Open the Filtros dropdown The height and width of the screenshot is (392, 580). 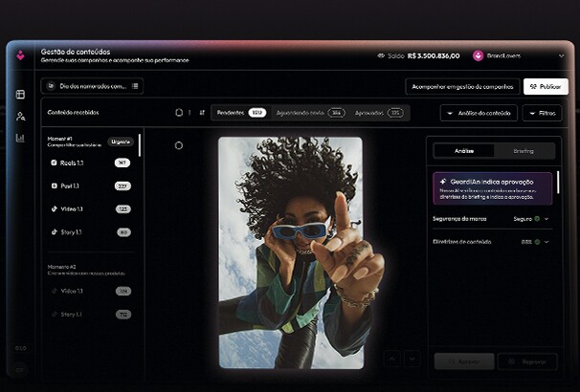click(543, 113)
